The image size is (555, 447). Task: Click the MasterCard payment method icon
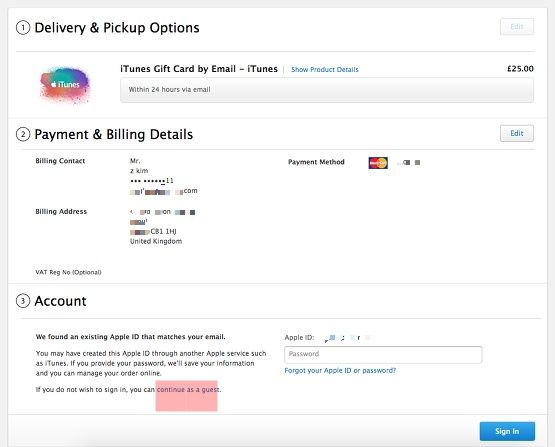point(378,163)
